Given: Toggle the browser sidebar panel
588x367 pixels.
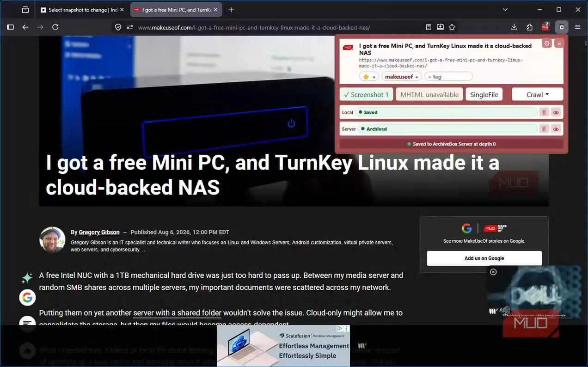Looking at the screenshot, I should click(10, 27).
